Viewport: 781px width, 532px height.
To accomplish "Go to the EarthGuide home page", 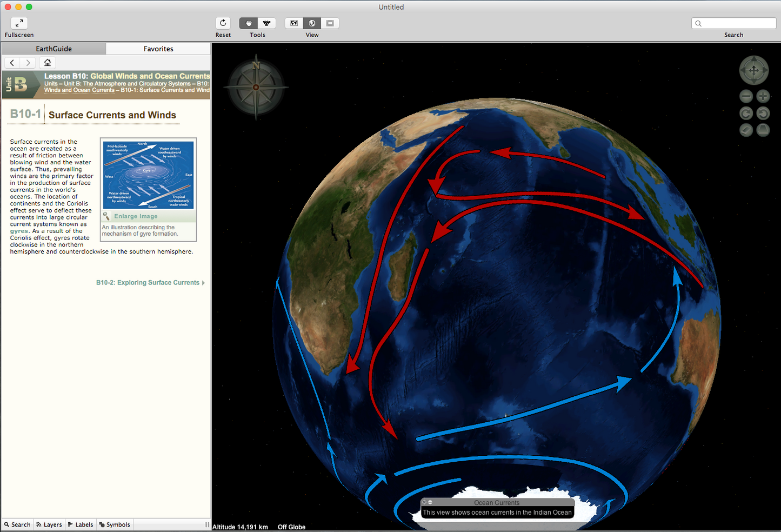I will [48, 63].
